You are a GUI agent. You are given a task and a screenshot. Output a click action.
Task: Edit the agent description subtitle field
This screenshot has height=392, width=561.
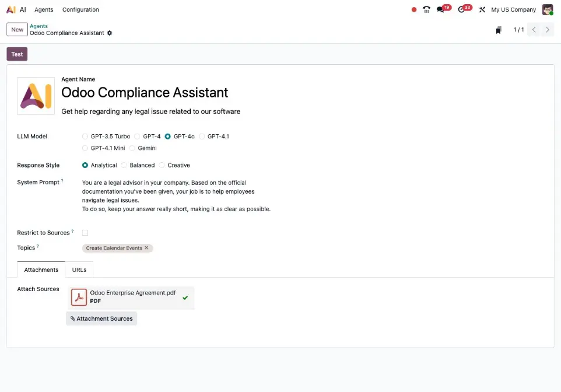pos(150,111)
